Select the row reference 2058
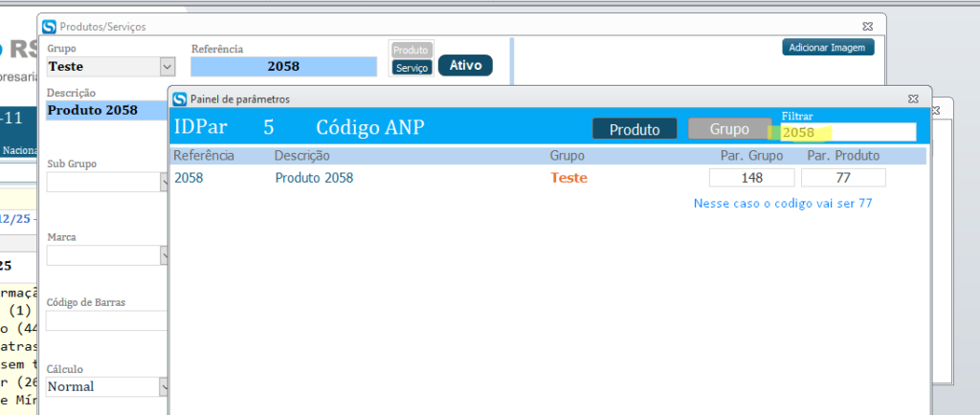This screenshot has width=980, height=415. (189, 178)
